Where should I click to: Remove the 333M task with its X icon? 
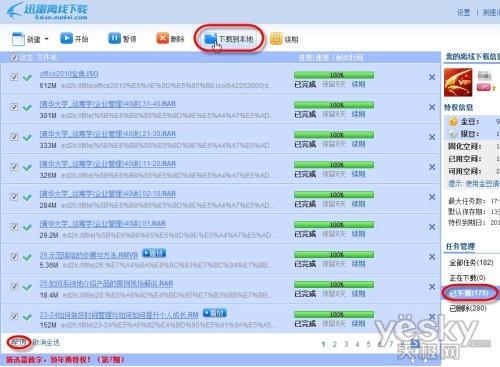[x=432, y=137]
